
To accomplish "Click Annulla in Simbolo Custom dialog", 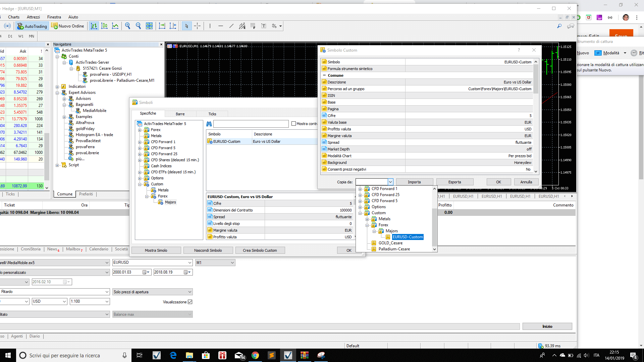I will tap(526, 182).
